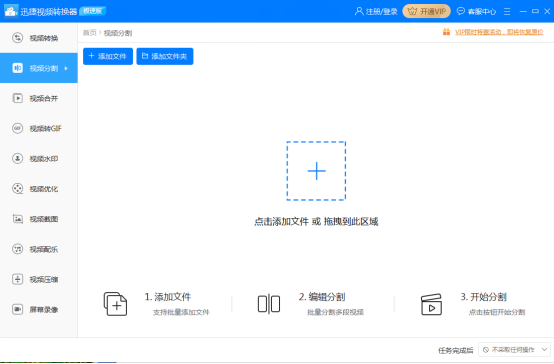Click the step 1 add-file icon

[x=115, y=304]
